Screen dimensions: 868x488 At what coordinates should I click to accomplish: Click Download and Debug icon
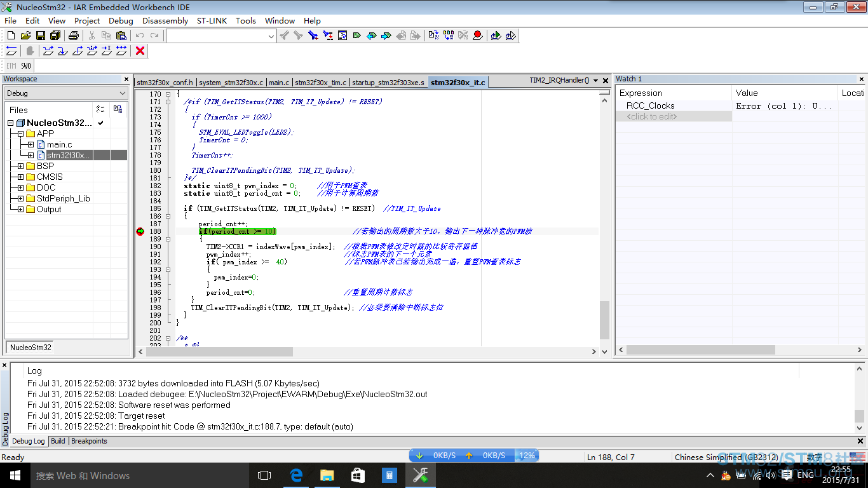pos(496,36)
